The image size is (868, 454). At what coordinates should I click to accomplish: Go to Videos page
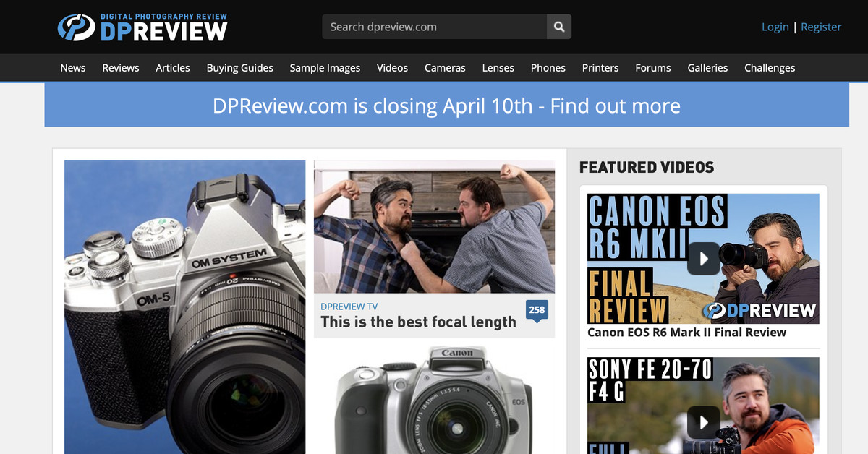(x=392, y=68)
